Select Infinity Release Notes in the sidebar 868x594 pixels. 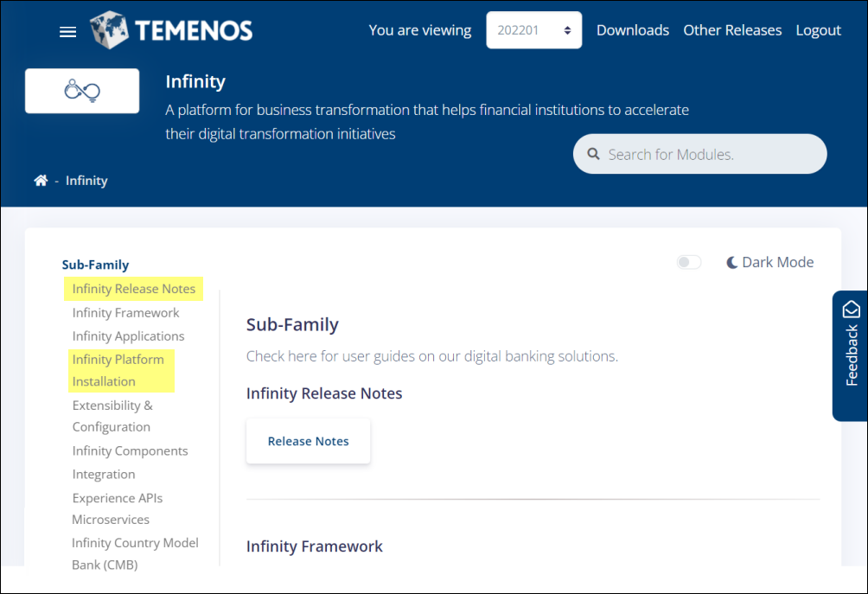pyautogui.click(x=133, y=288)
